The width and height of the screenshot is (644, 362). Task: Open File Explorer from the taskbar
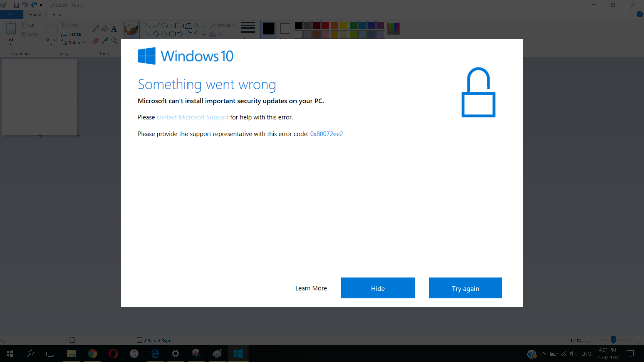point(71,354)
